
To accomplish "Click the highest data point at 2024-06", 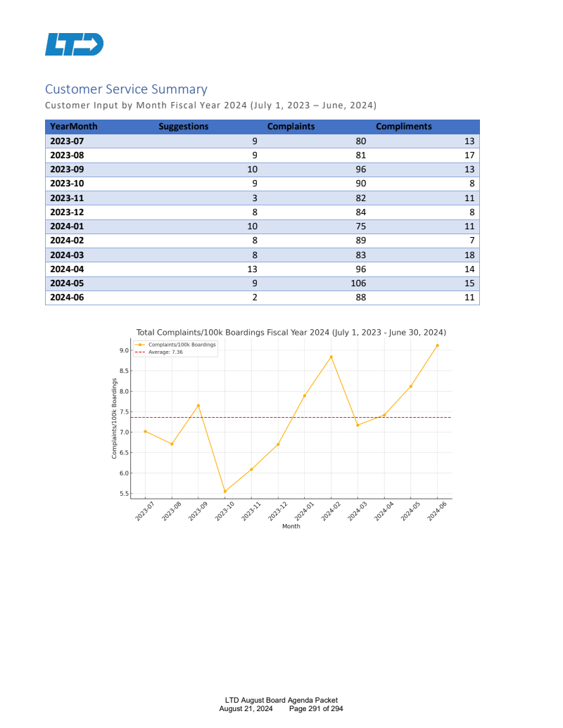I will pos(437,345).
